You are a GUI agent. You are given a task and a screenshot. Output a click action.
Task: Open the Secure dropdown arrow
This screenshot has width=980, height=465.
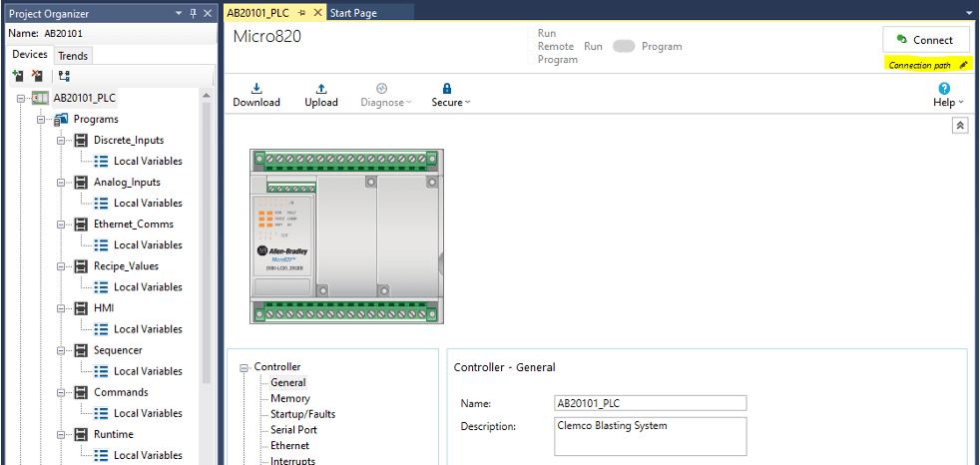coord(467,103)
